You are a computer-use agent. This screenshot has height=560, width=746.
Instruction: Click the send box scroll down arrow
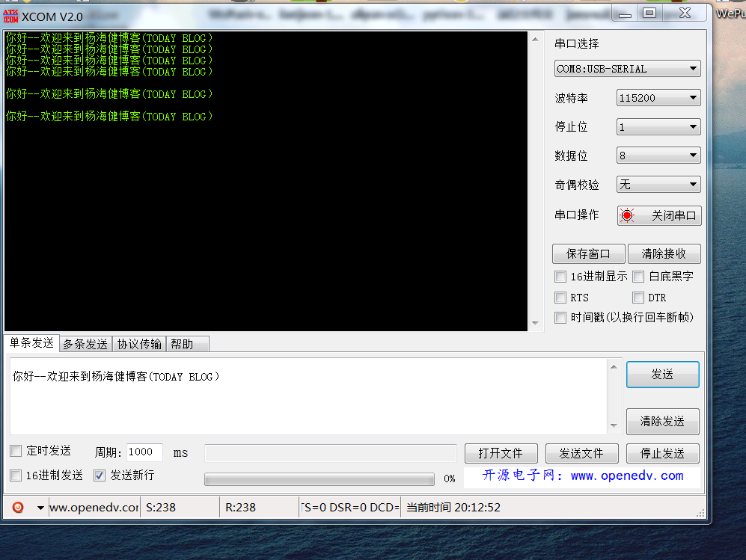[614, 425]
